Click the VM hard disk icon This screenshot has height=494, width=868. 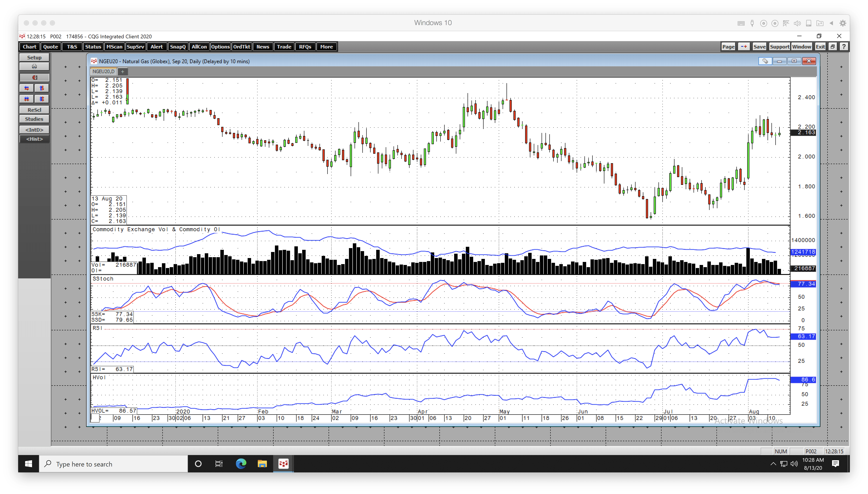pos(809,23)
